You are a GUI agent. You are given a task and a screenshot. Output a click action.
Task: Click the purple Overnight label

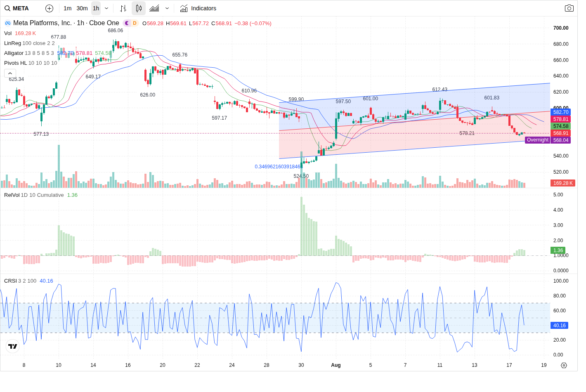point(538,140)
